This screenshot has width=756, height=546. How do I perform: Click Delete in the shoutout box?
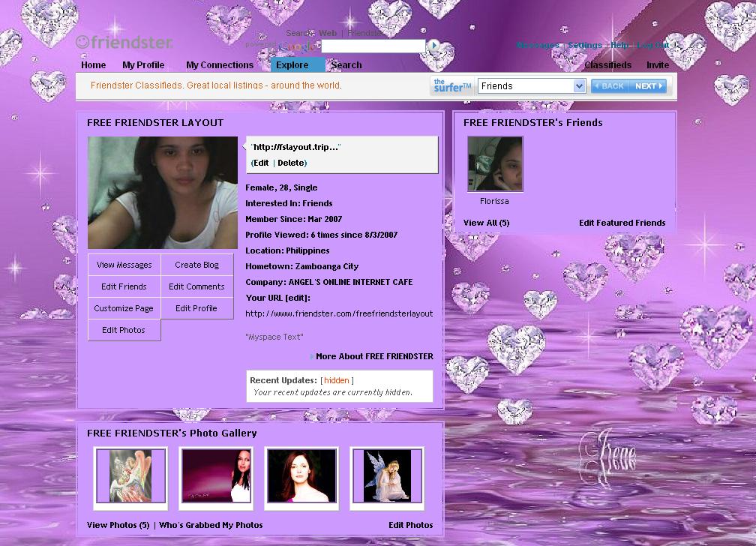(291, 163)
